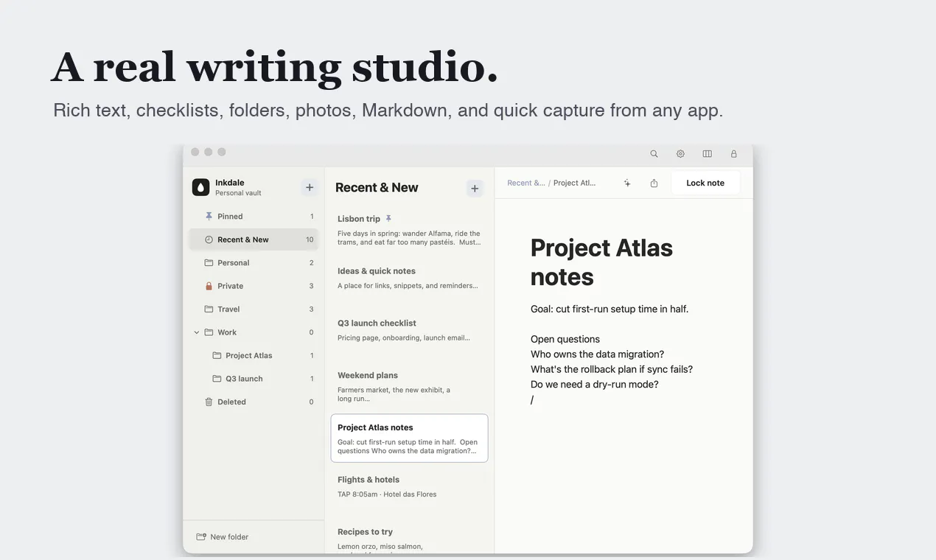Click the line 'Who owns the data migration?'
The width and height of the screenshot is (936, 560).
pyautogui.click(x=597, y=354)
